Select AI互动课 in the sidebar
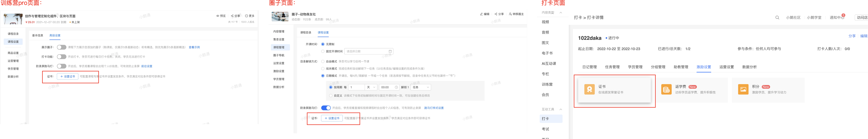 549,64
